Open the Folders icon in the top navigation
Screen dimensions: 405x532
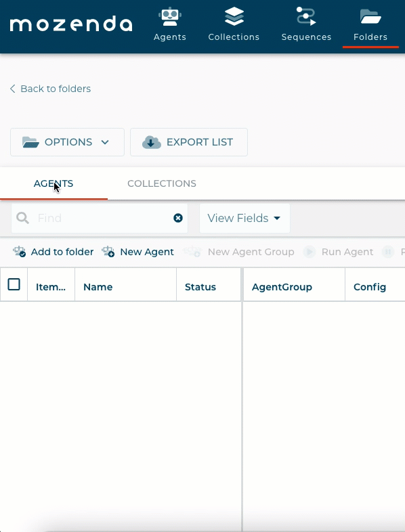(x=370, y=17)
